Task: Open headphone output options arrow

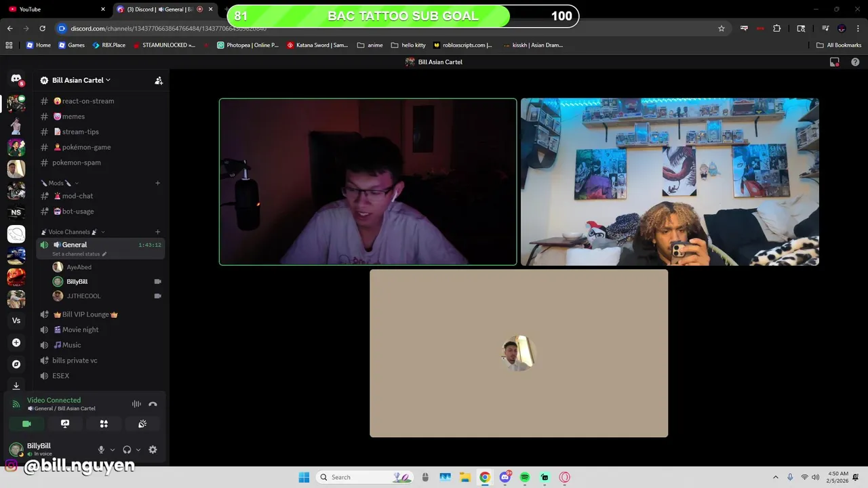Action: (138, 449)
